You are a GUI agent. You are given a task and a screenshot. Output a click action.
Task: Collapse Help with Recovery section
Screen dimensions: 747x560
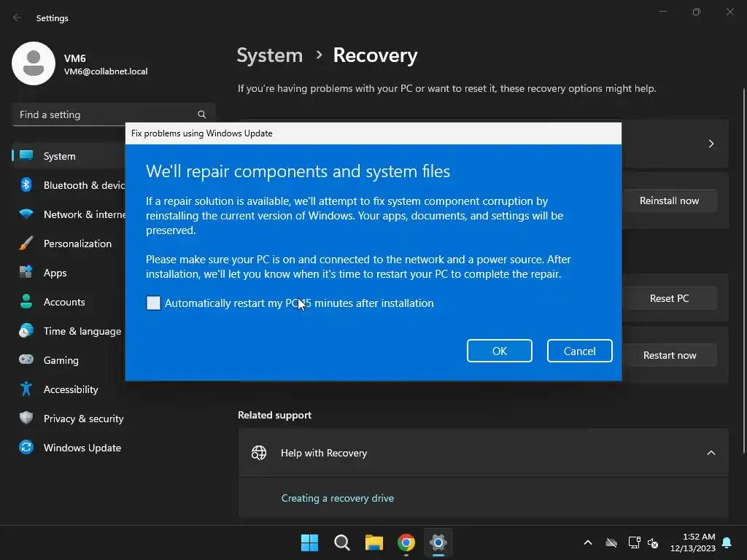point(711,453)
